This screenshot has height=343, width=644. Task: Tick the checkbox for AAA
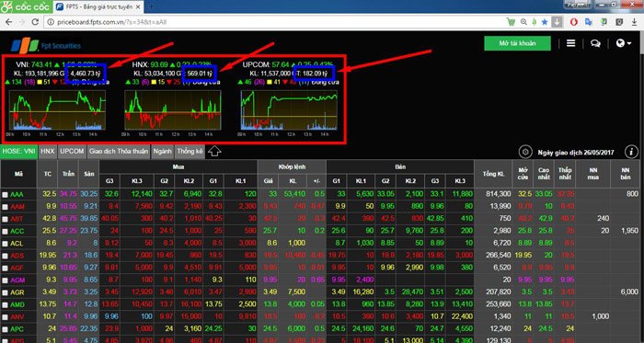point(5,194)
